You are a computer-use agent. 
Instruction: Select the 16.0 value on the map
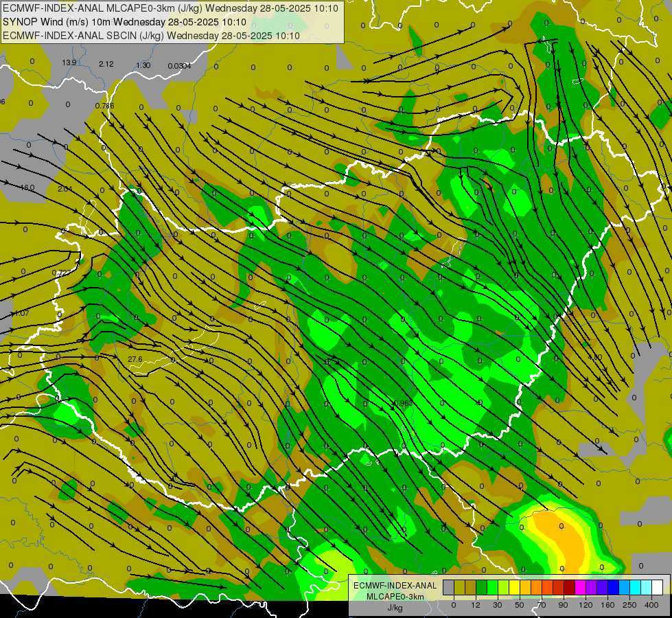click(x=27, y=187)
